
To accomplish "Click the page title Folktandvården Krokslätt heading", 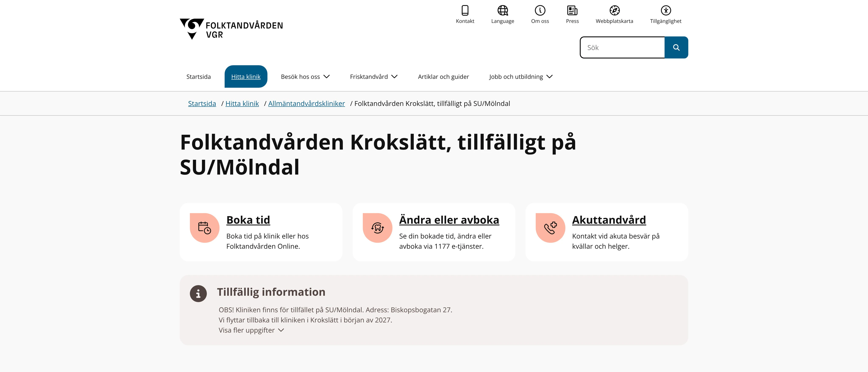I will [x=378, y=154].
